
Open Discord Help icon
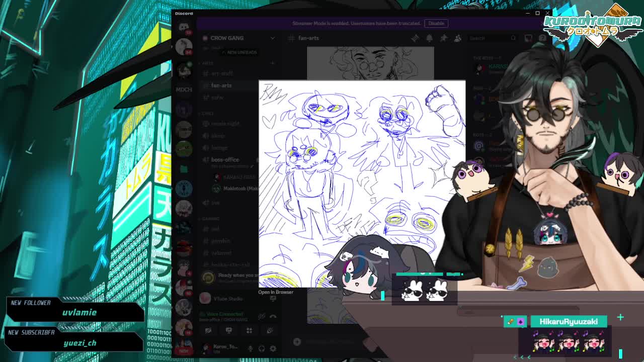click(542, 38)
